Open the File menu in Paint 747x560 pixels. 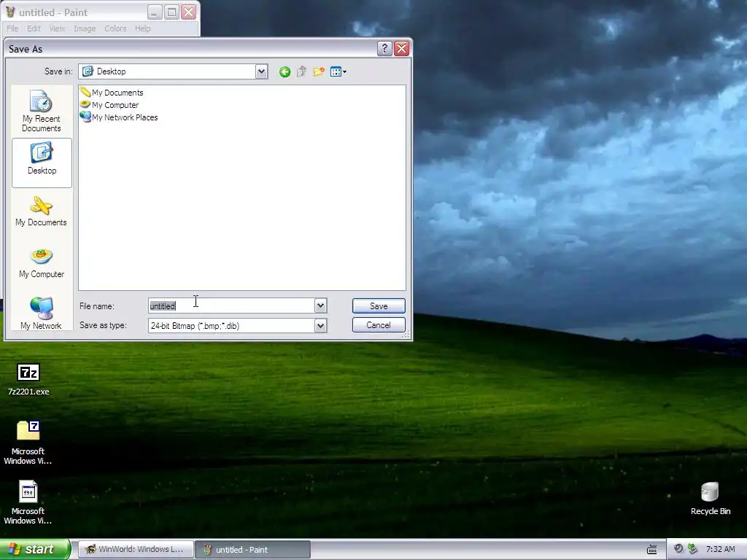click(12, 28)
